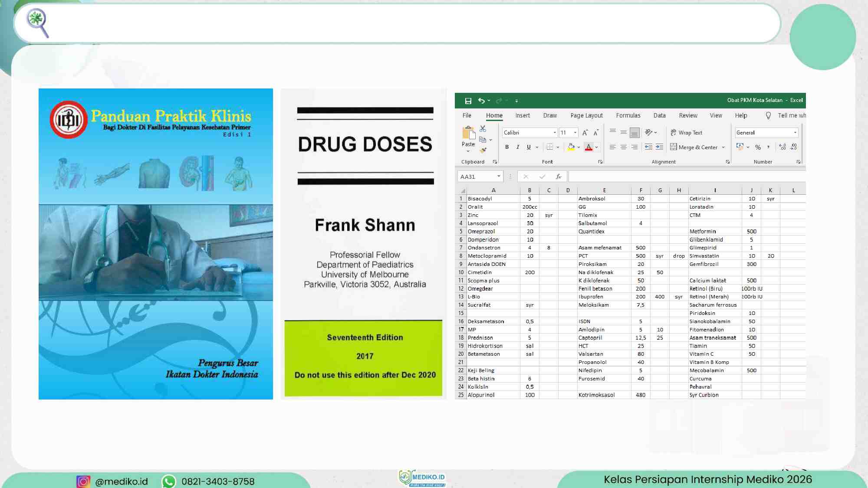Pick the yellow Fill Color swatch
The height and width of the screenshot is (488, 868).
click(571, 147)
